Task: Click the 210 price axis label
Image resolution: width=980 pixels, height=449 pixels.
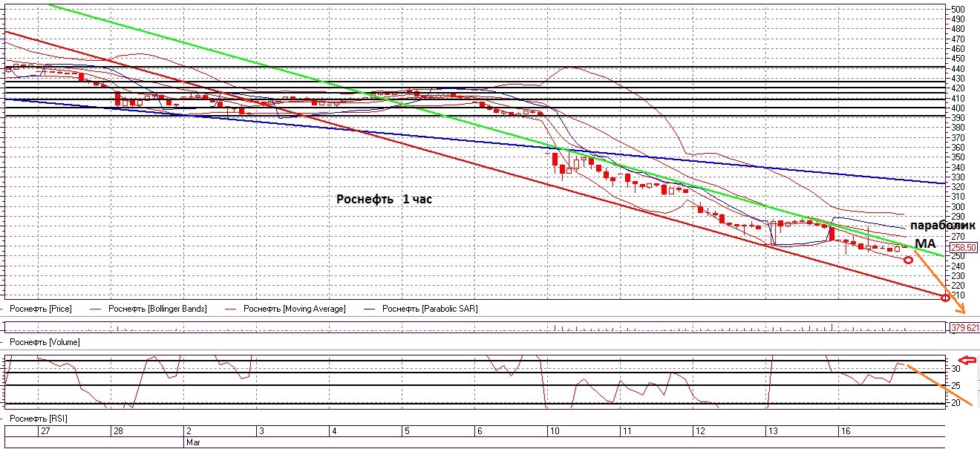Action: [x=958, y=295]
